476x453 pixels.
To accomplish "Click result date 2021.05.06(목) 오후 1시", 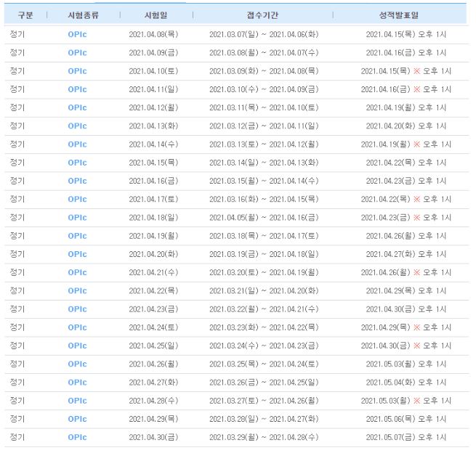I will coord(406,419).
